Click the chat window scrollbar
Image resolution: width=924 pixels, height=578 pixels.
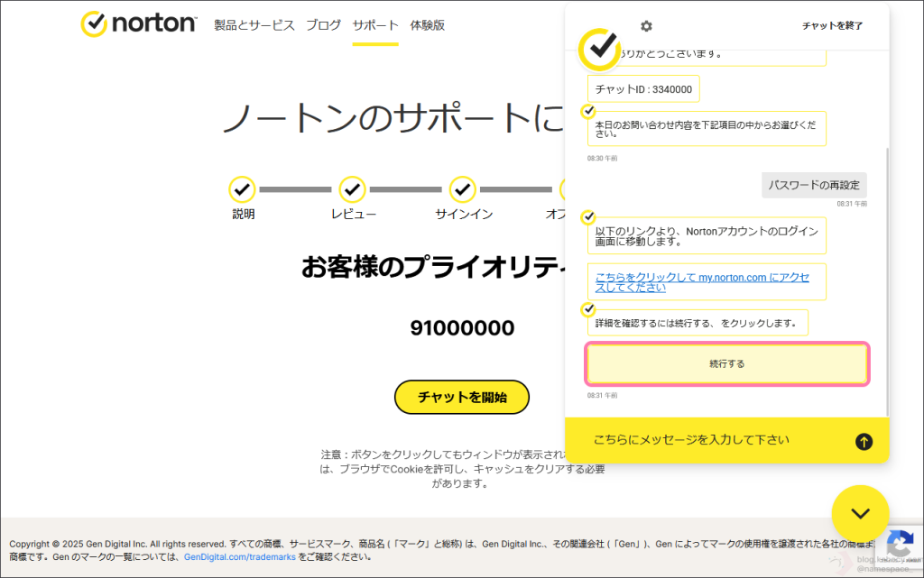coord(887,271)
